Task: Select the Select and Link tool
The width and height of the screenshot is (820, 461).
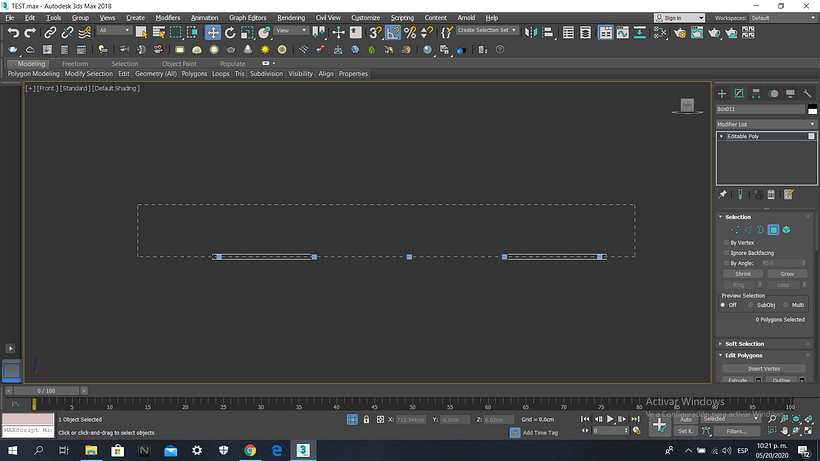Action: click(x=50, y=32)
